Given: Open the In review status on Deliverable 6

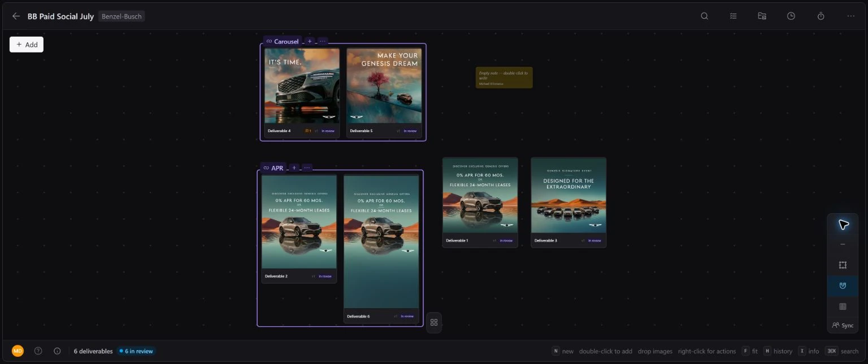Looking at the screenshot, I should [x=407, y=316].
